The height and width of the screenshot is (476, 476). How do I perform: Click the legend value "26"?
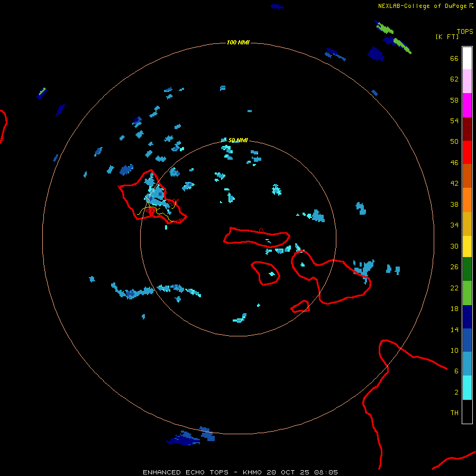[x=454, y=267]
